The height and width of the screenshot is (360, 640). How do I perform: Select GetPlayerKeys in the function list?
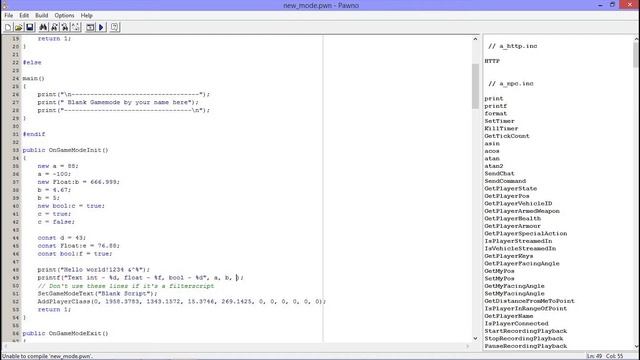click(x=509, y=256)
